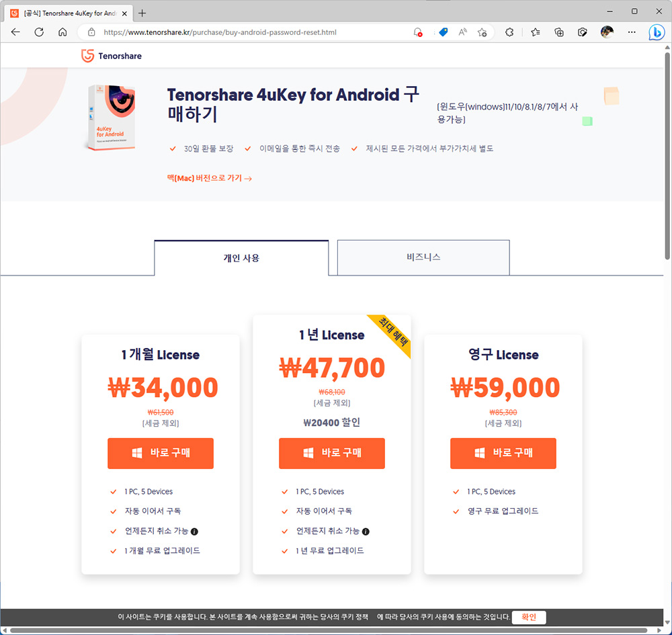Viewport: 672px width, 635px height.
Task: Show cancellation info icon in 1년 License card
Action: 366,532
